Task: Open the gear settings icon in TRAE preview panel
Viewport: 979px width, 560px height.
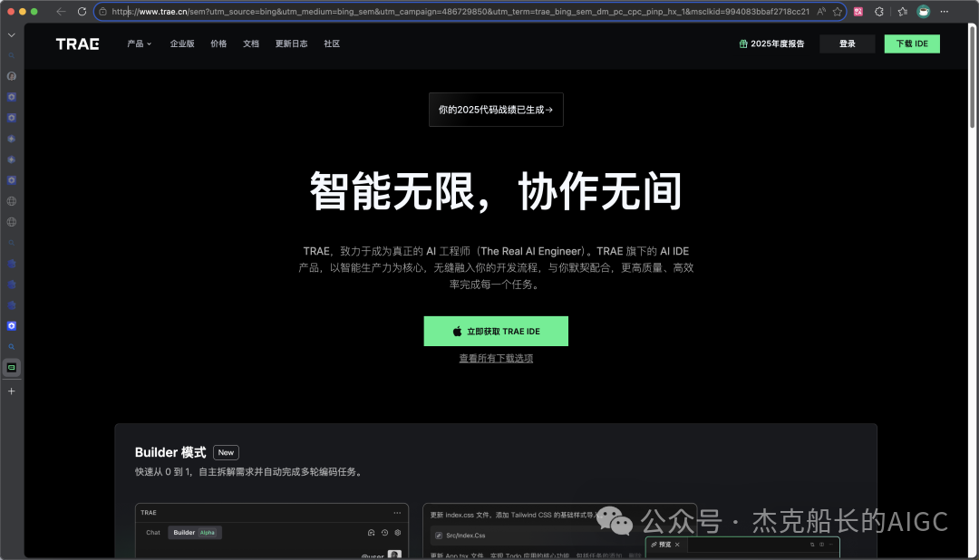Action: [398, 533]
